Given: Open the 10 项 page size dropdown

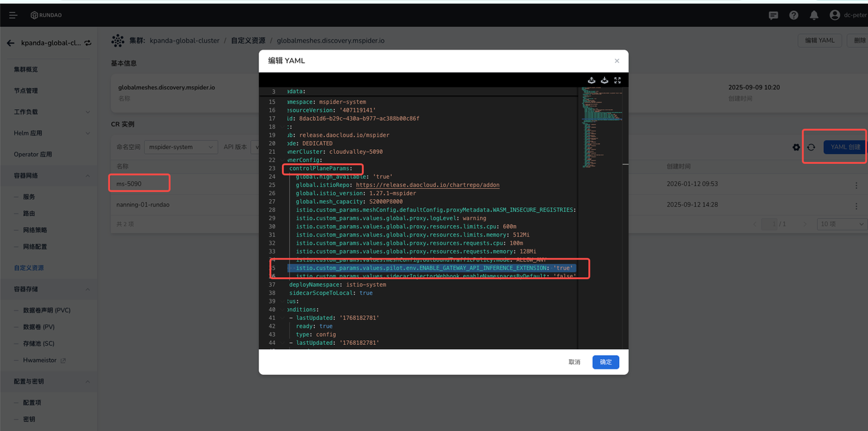Looking at the screenshot, I should pyautogui.click(x=842, y=224).
